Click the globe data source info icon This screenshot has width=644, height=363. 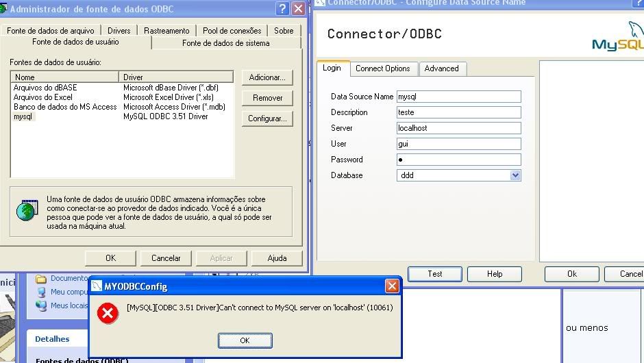coord(27,210)
